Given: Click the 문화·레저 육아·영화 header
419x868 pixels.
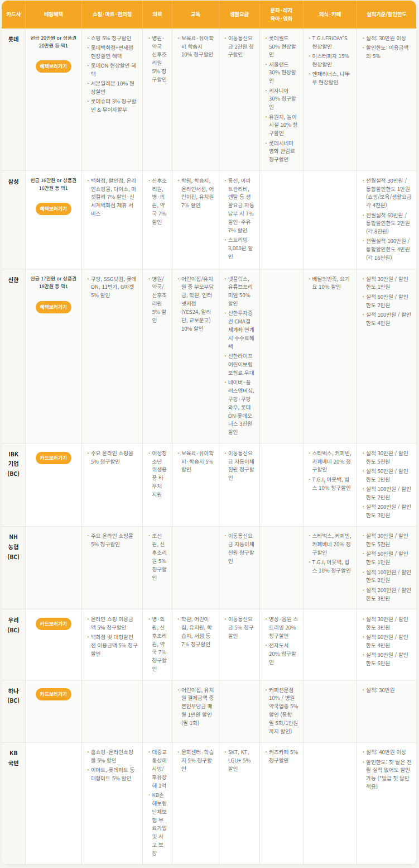Looking at the screenshot, I should tap(281, 15).
